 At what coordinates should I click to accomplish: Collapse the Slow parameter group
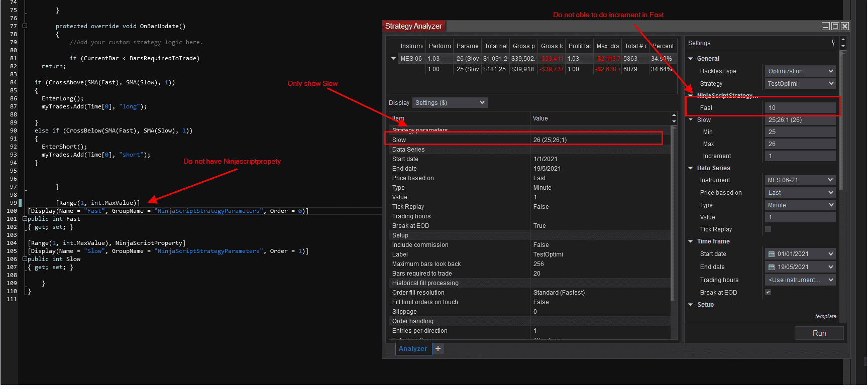691,120
